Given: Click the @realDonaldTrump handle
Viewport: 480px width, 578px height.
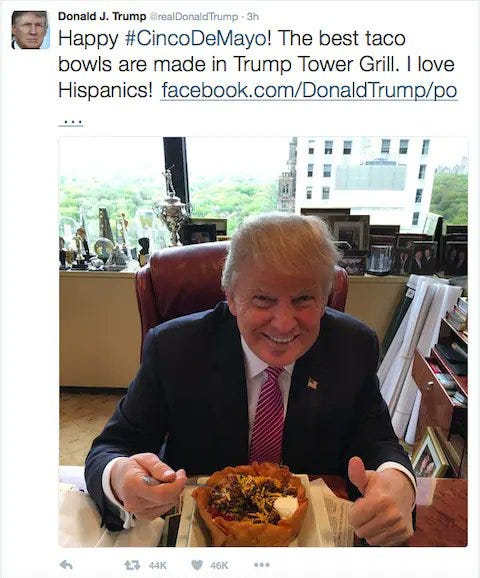Looking at the screenshot, I should (x=193, y=17).
